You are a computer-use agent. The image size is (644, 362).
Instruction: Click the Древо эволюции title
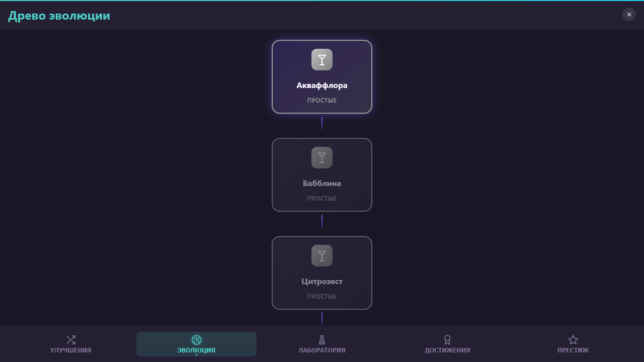[x=59, y=16]
